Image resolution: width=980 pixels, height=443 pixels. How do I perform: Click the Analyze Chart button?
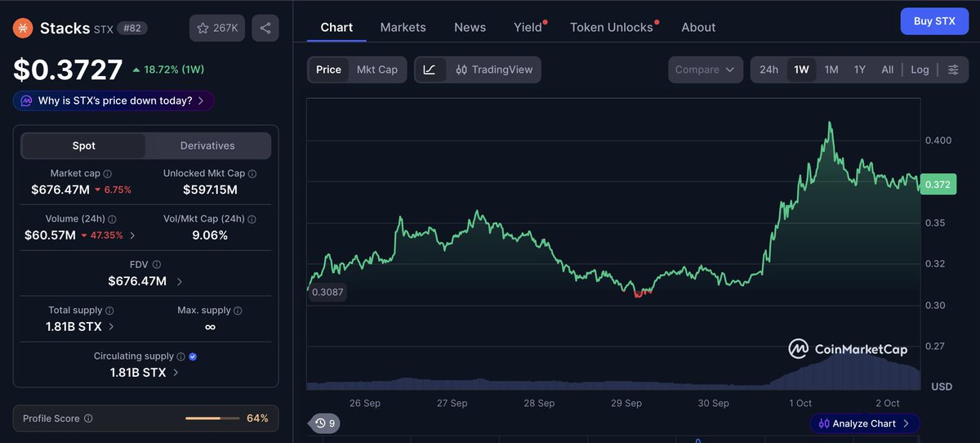point(865,423)
